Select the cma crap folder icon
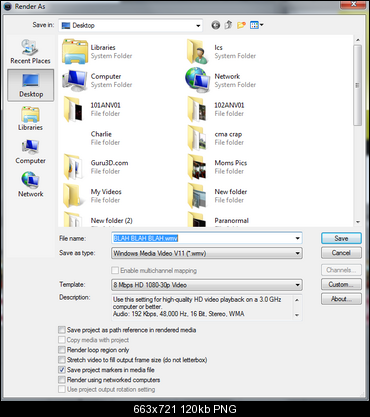 coord(198,138)
